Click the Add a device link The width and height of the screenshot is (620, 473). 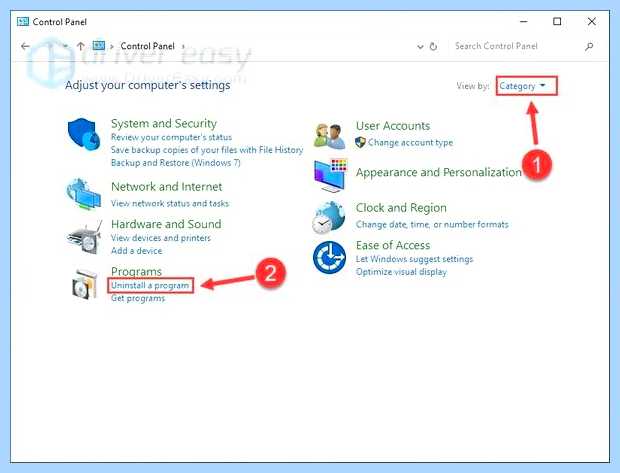136,251
